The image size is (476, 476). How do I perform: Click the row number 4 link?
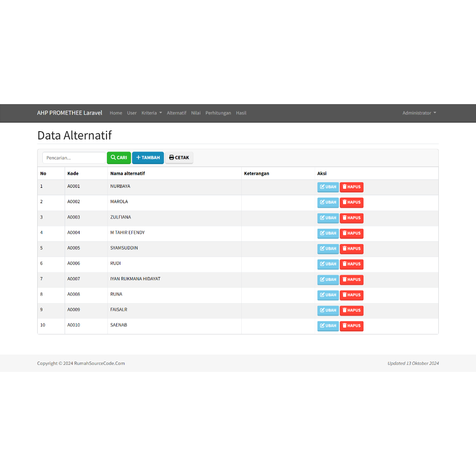pos(41,232)
